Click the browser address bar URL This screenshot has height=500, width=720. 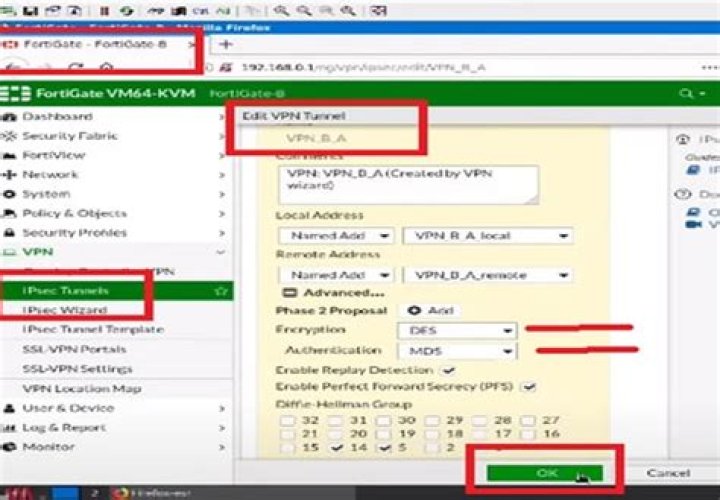(364, 68)
